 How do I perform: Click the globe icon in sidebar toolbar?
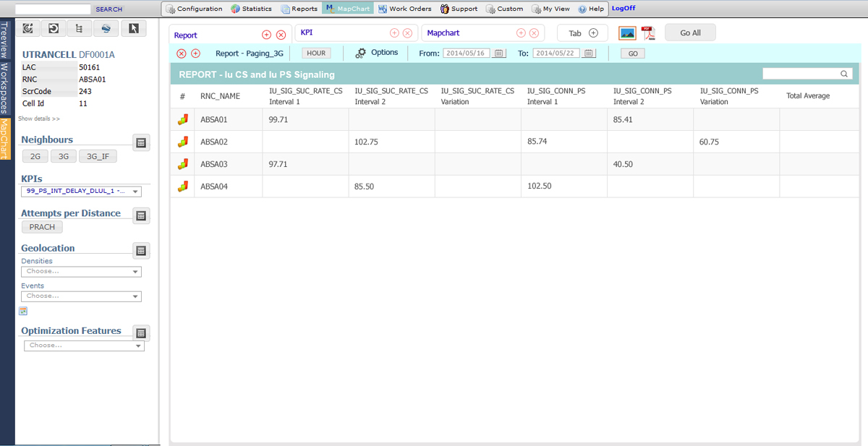click(106, 28)
